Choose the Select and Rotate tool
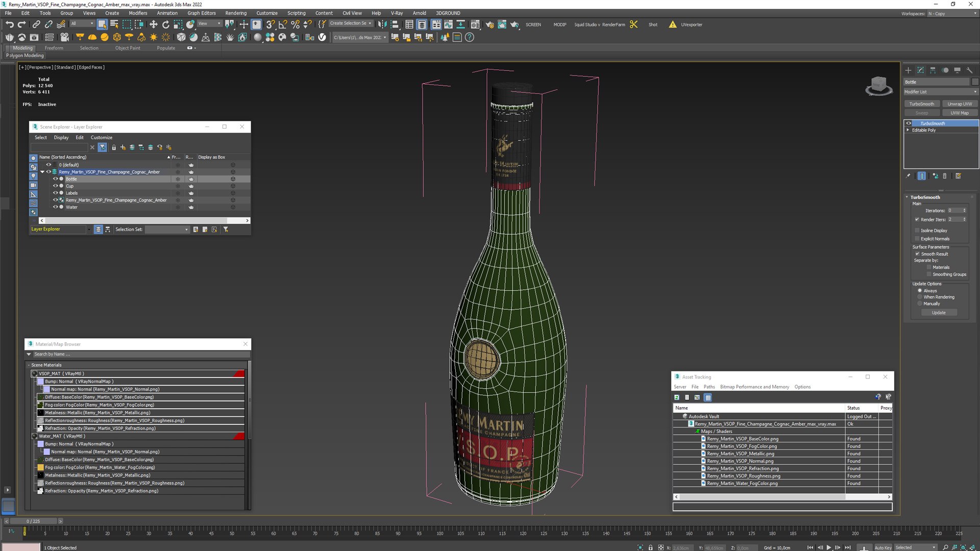This screenshot has width=980, height=551. pos(165,24)
